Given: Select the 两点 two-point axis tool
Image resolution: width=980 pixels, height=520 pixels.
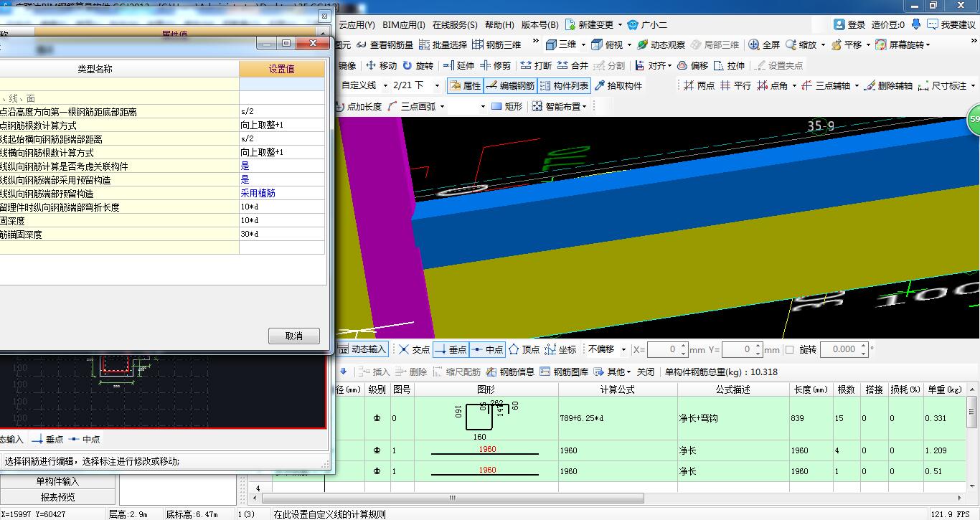Looking at the screenshot, I should coord(699,85).
